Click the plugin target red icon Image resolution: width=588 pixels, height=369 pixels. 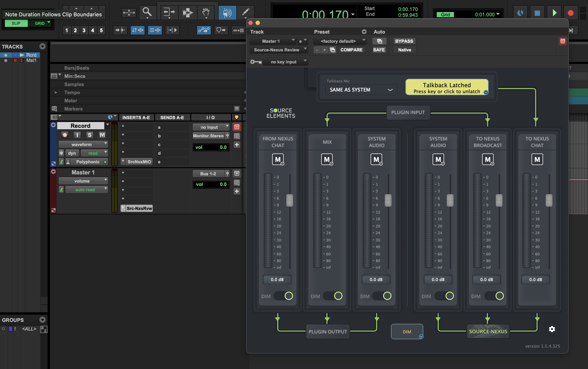coord(563,41)
